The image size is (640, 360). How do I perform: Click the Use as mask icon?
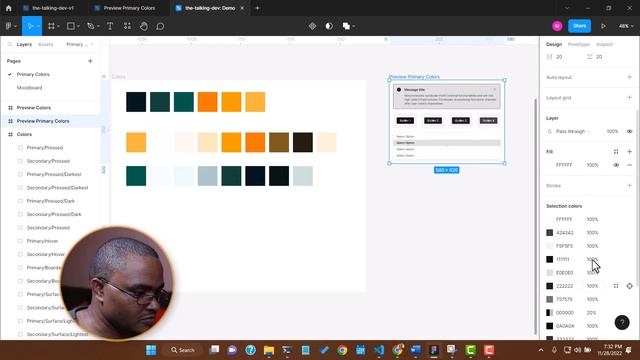coord(329,26)
